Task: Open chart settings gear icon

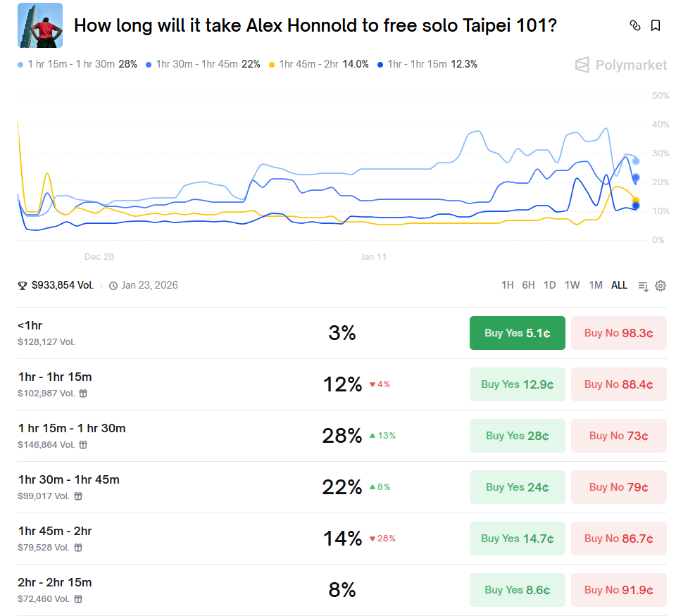Action: (x=661, y=286)
